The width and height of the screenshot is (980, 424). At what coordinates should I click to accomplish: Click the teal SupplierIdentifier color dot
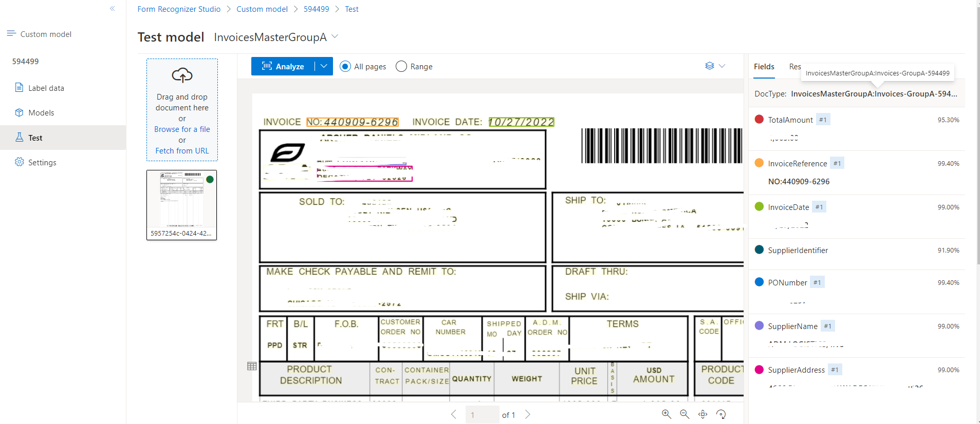(759, 249)
